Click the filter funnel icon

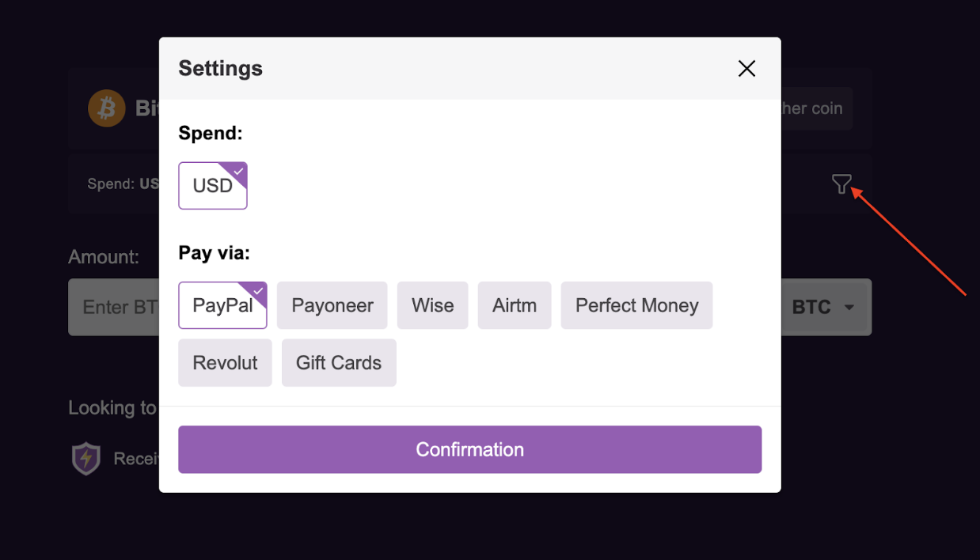841,184
